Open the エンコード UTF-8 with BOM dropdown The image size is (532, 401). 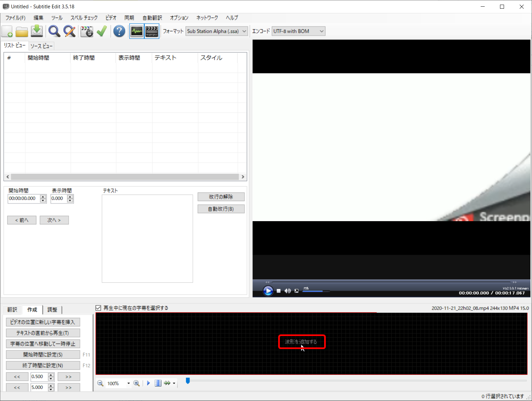321,31
